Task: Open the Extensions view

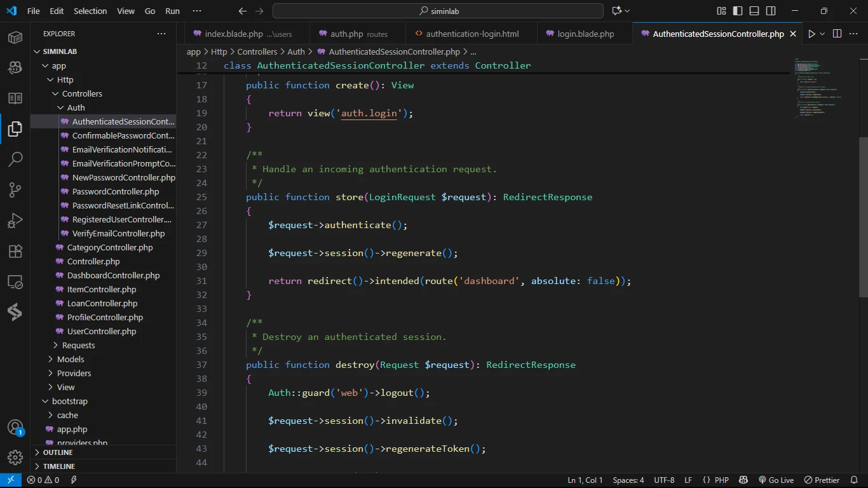Action: point(15,251)
